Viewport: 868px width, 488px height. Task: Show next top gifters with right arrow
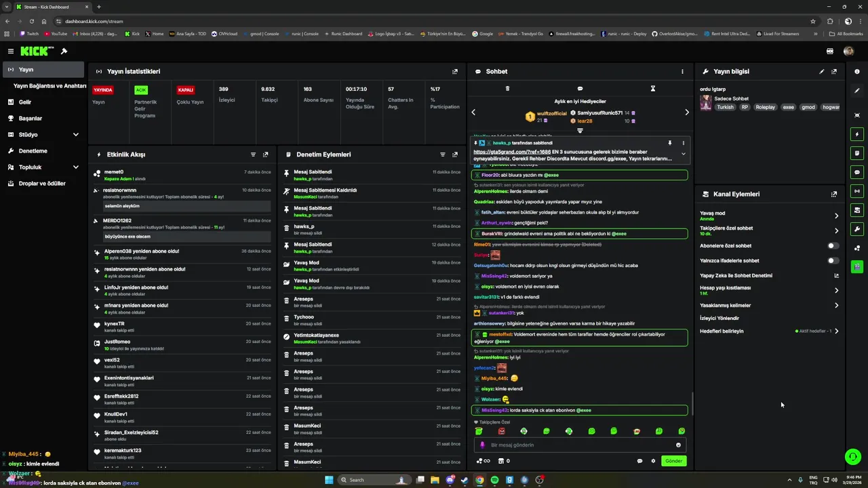pos(686,113)
